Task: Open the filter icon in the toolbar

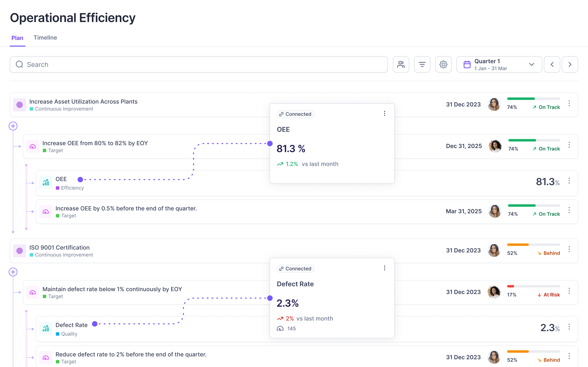Action: tap(422, 64)
